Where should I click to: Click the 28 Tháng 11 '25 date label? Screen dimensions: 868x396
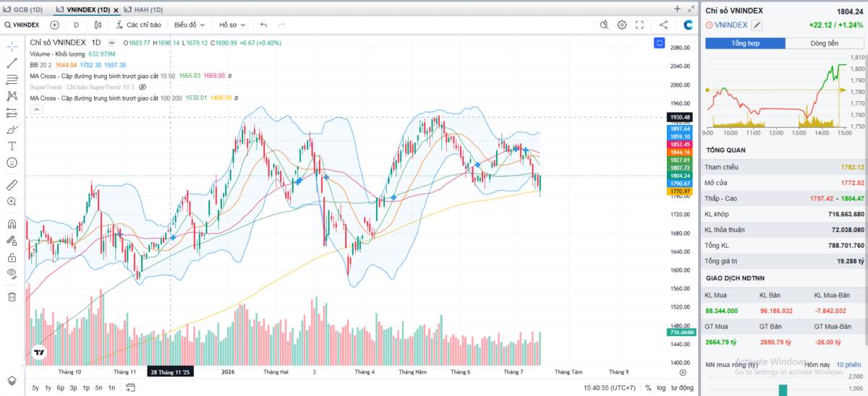pos(171,372)
